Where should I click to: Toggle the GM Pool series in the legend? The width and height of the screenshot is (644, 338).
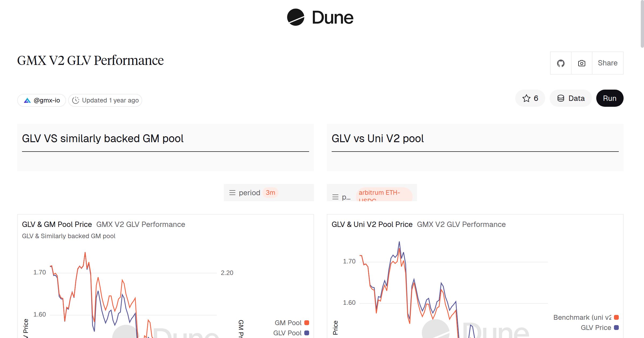(x=289, y=322)
